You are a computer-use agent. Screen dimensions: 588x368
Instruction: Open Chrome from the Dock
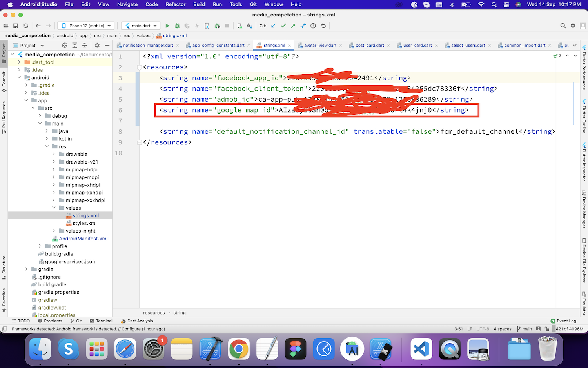point(239,349)
